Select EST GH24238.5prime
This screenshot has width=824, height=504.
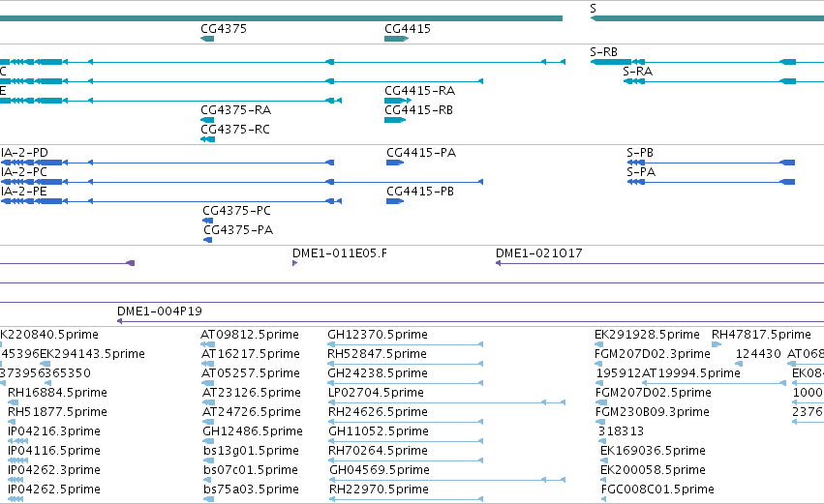pos(378,373)
